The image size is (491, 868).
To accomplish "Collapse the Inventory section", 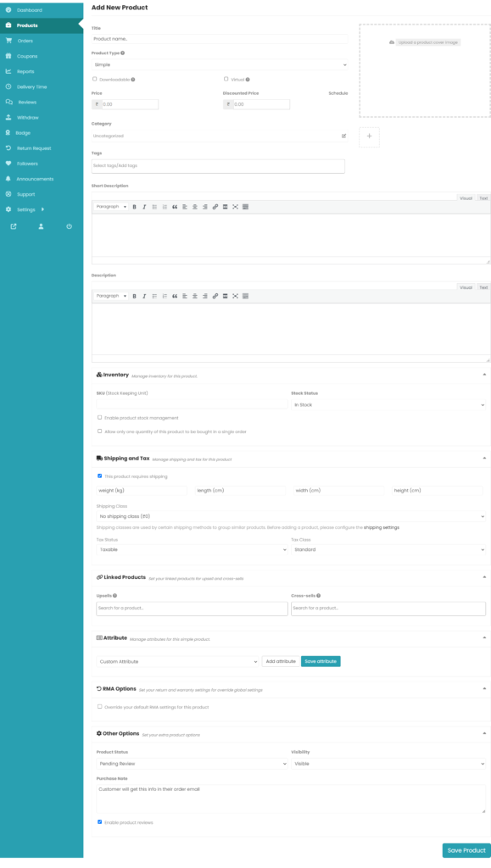I will click(484, 375).
